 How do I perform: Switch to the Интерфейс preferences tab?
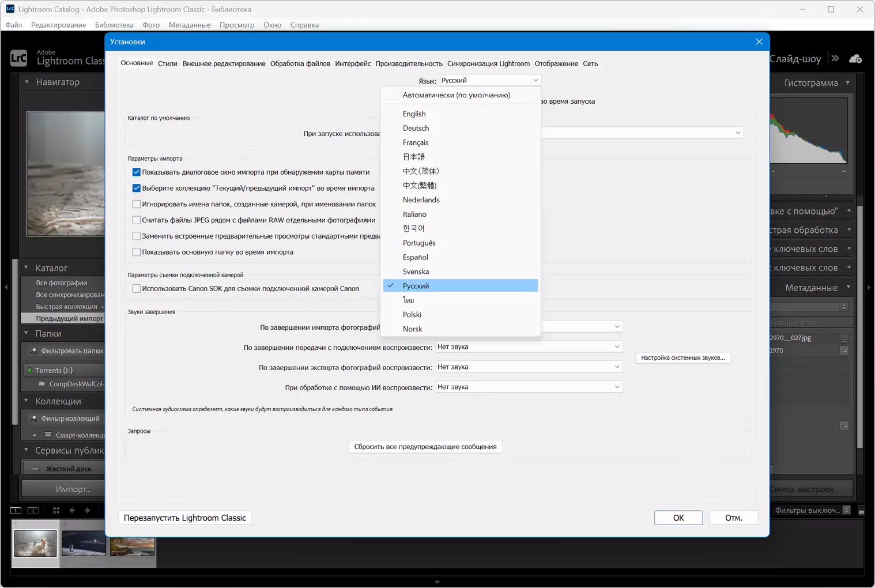click(x=353, y=63)
